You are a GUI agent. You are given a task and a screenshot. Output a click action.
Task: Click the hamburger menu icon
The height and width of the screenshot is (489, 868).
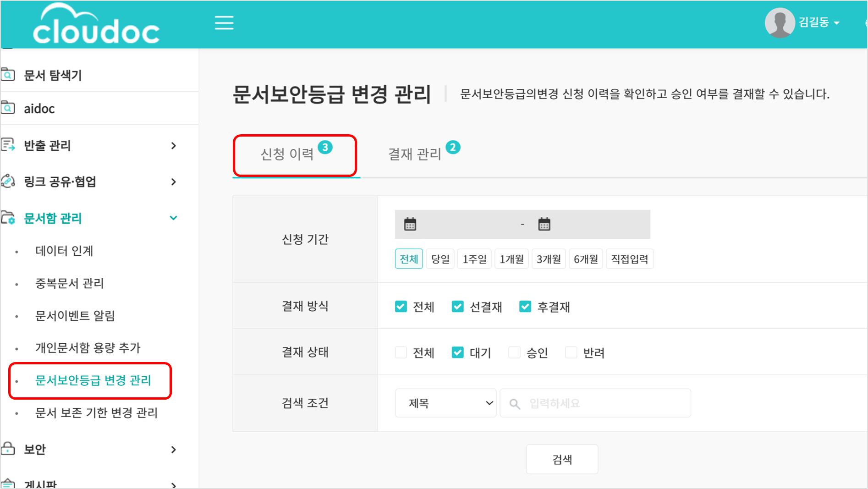(224, 22)
